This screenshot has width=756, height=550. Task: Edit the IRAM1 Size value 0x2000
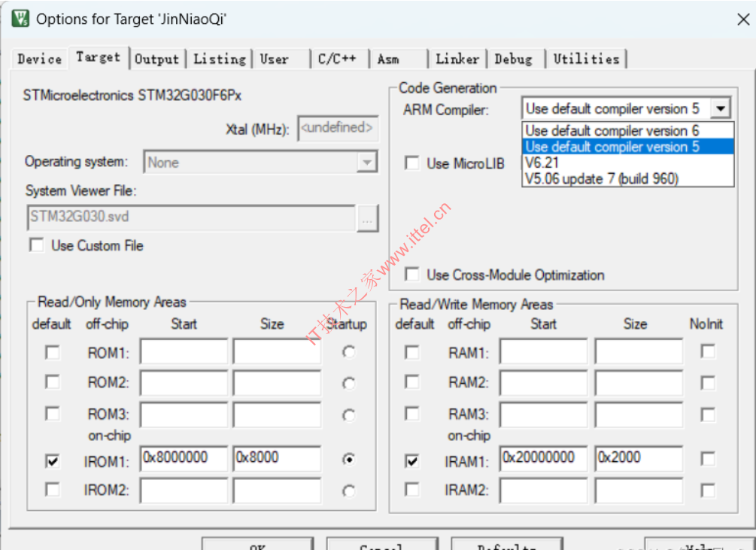(x=639, y=458)
